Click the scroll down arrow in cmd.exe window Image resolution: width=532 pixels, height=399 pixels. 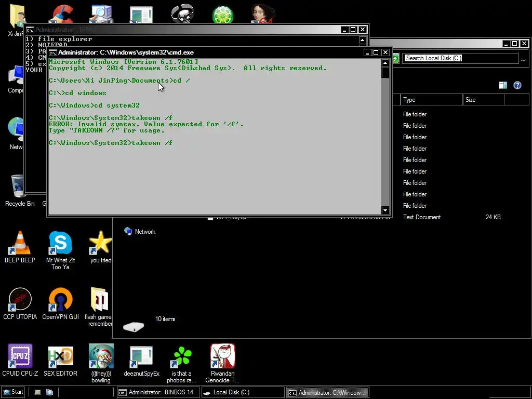[385, 210]
